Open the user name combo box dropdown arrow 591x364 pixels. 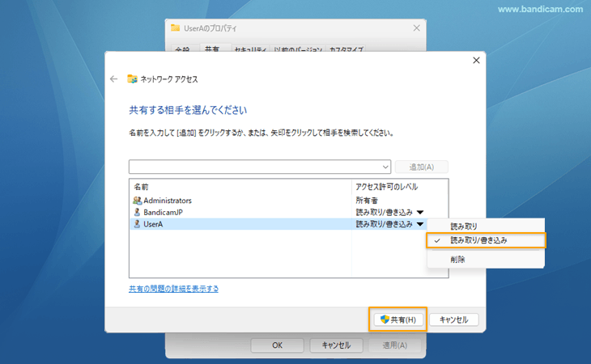[385, 167]
